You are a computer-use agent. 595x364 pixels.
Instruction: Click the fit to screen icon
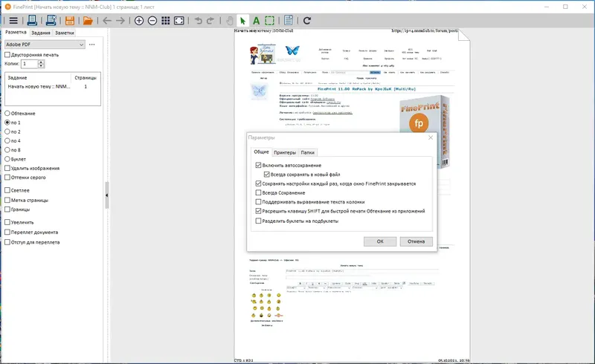(x=178, y=21)
